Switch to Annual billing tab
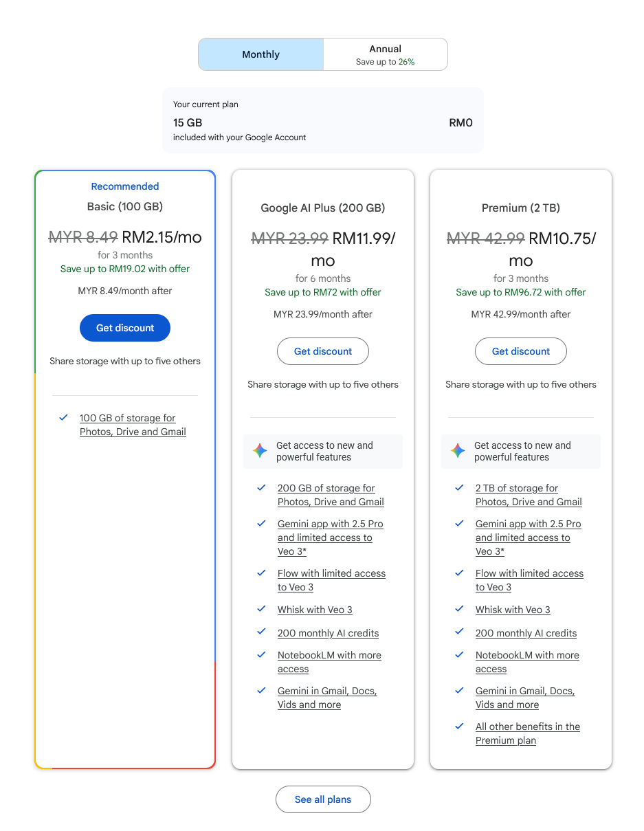The height and width of the screenshot is (831, 644). pyautogui.click(x=385, y=54)
